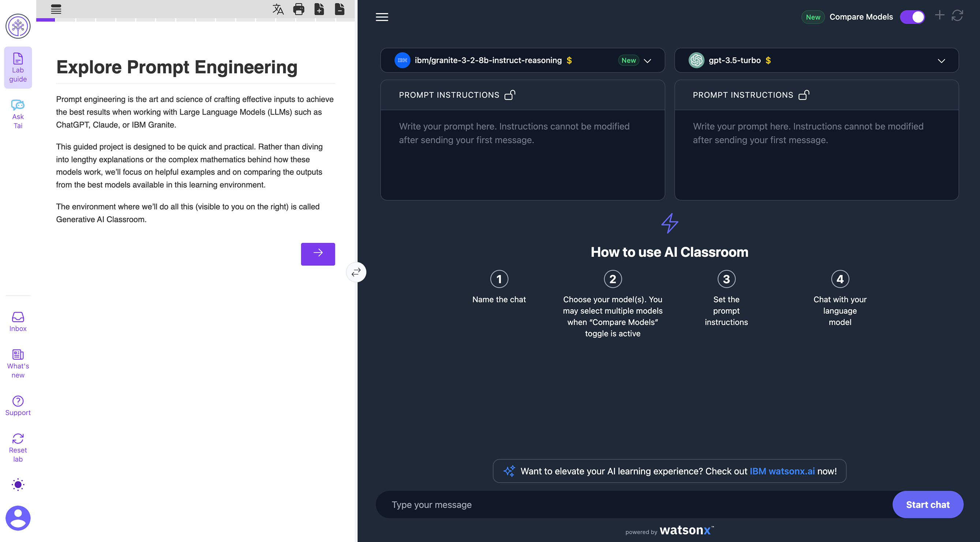This screenshot has width=980, height=542.
Task: Click the increase font size document icon
Action: click(x=319, y=9)
